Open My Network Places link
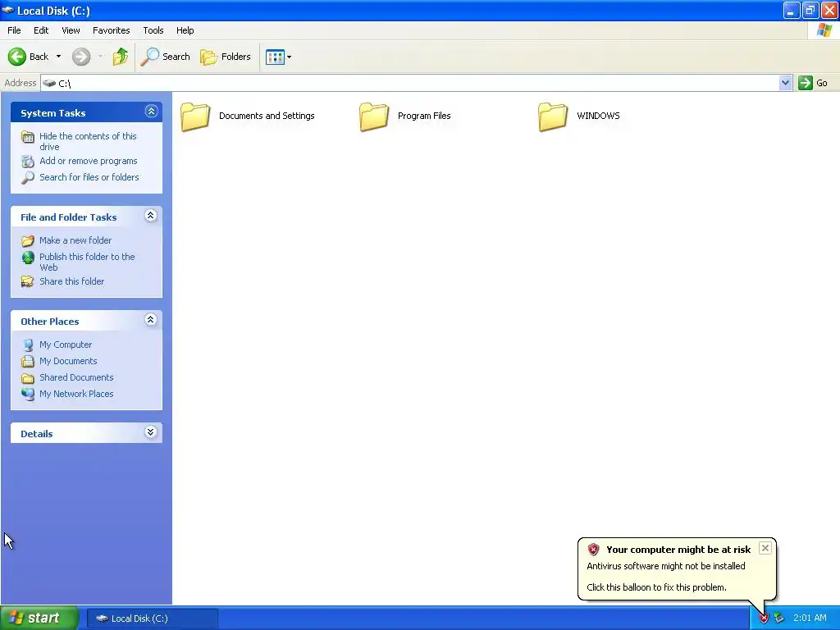Viewport: 840px width, 630px height. coord(76,394)
